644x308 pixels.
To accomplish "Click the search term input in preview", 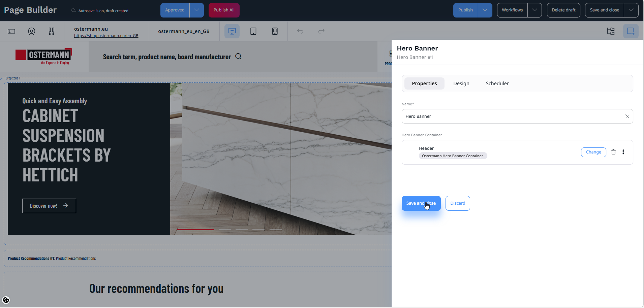I will 167,57.
